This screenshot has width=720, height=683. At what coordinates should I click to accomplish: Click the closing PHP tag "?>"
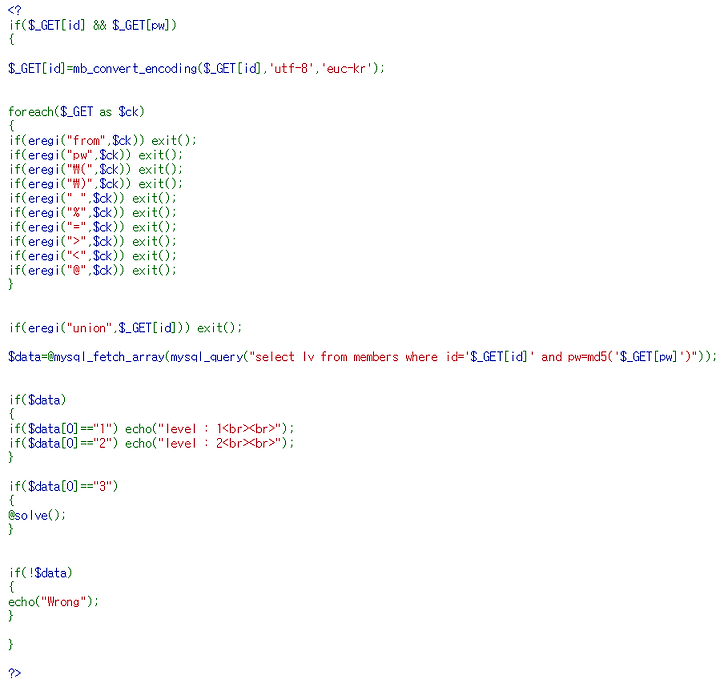[15, 673]
